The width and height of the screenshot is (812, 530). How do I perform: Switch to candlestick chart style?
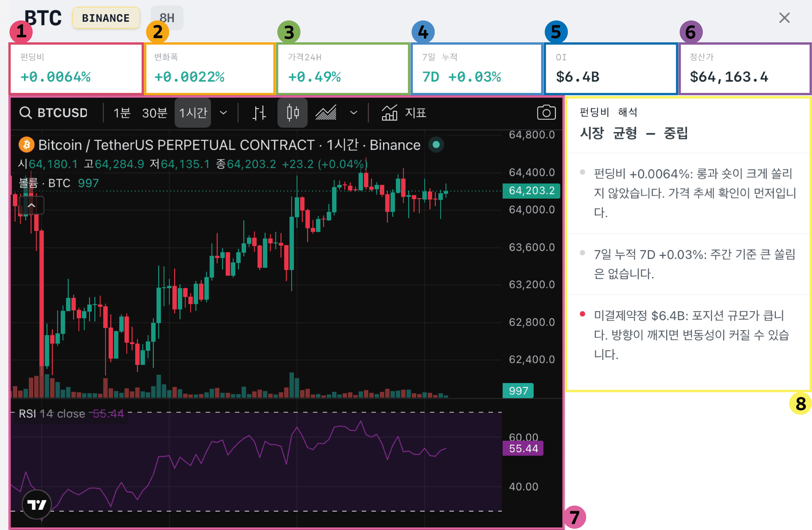[x=292, y=113]
